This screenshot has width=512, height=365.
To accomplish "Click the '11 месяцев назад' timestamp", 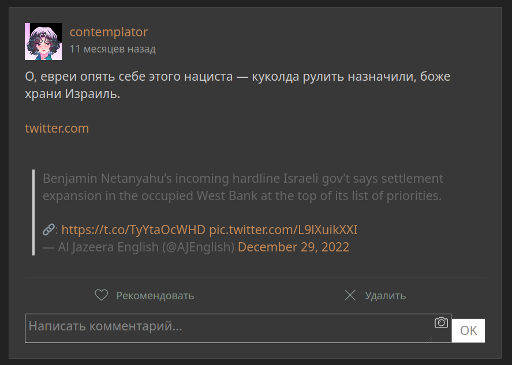I will [x=113, y=49].
